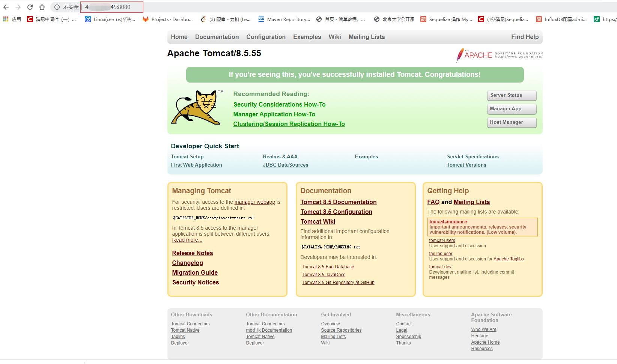This screenshot has width=617, height=364.
Task: Open the Sequelize 操作 My... bookmark
Action: (446, 19)
